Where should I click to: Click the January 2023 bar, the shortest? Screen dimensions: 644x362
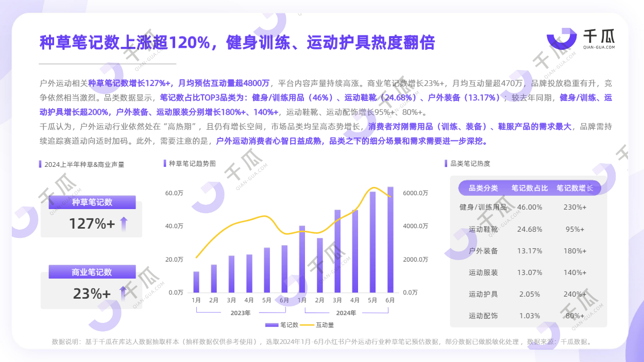pos(196,282)
